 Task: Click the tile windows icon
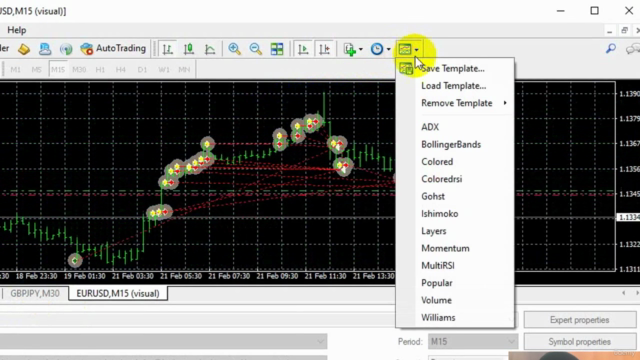[x=277, y=49]
